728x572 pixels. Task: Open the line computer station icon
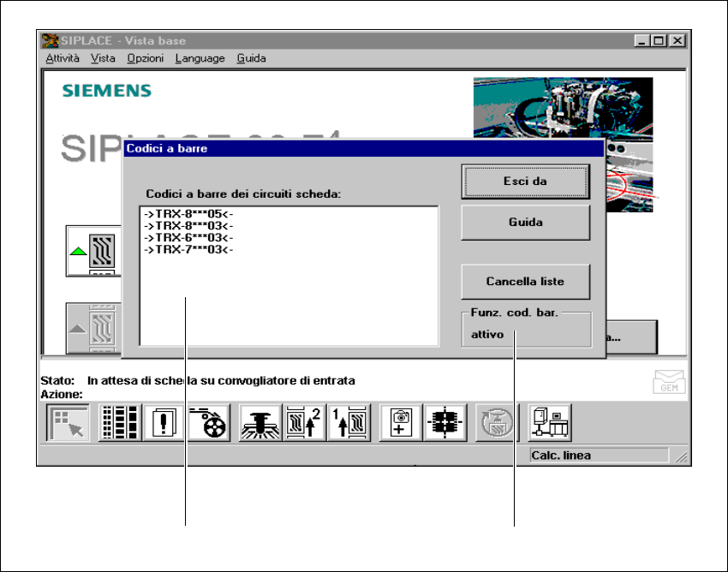point(550,422)
